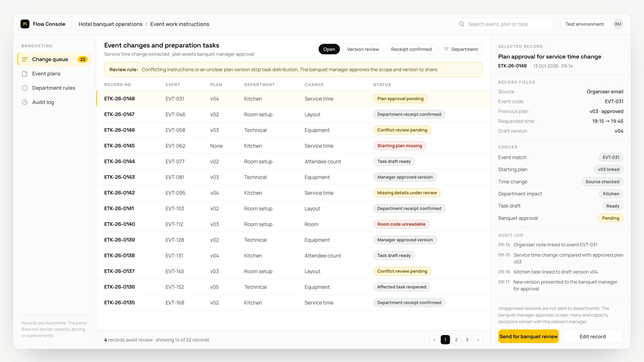644x362 pixels.
Task: Click the Department filter funnel icon
Action: [446, 49]
